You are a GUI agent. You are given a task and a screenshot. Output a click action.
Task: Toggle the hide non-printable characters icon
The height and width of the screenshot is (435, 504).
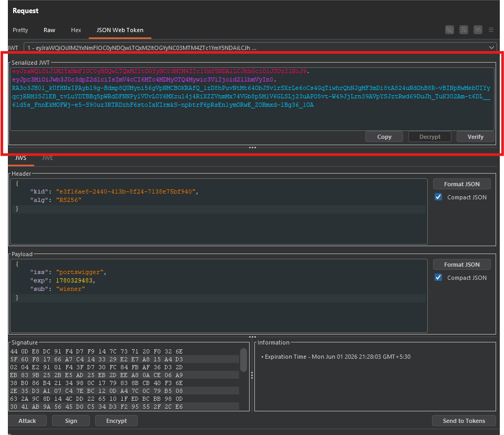pyautogui.click(x=449, y=30)
